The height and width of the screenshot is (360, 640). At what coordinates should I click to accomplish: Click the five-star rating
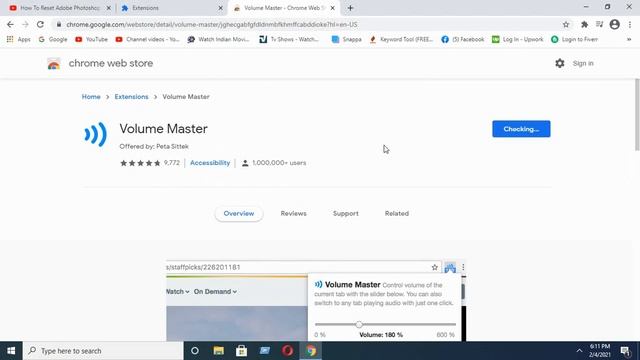pos(140,163)
